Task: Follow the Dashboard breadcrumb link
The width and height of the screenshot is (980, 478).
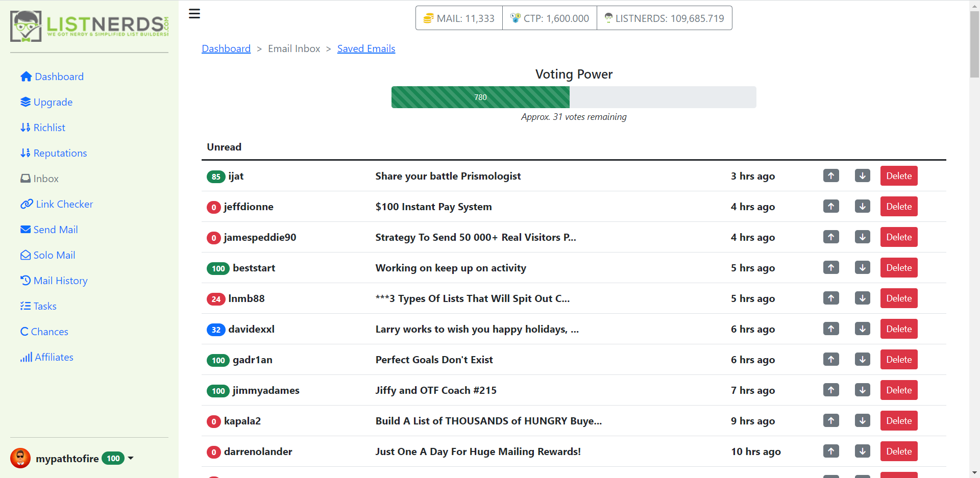Action: click(x=226, y=48)
